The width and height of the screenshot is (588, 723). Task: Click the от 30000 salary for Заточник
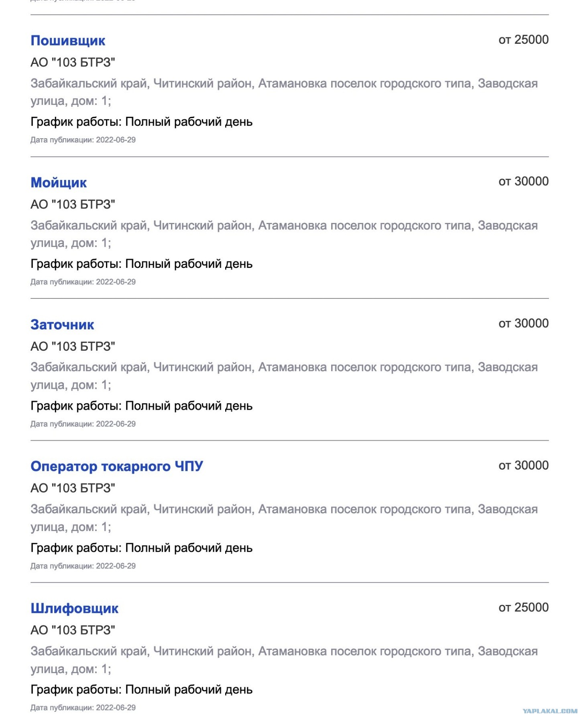523,323
